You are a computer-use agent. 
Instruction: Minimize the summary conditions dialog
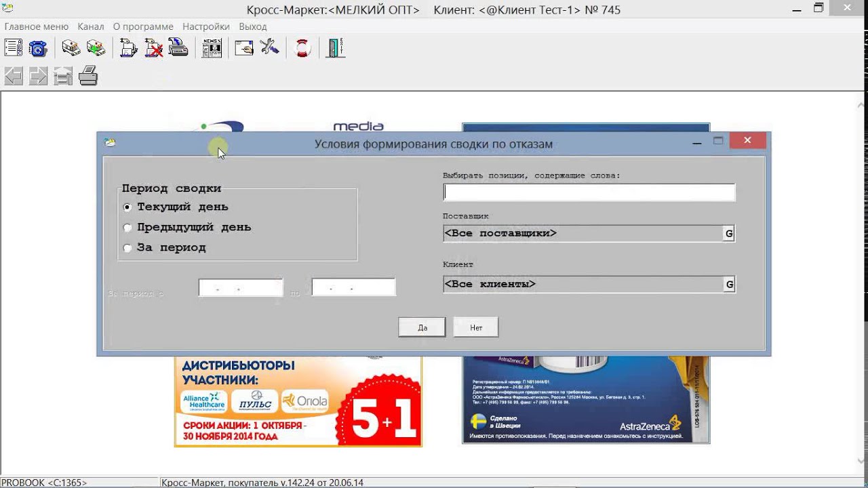click(x=697, y=142)
